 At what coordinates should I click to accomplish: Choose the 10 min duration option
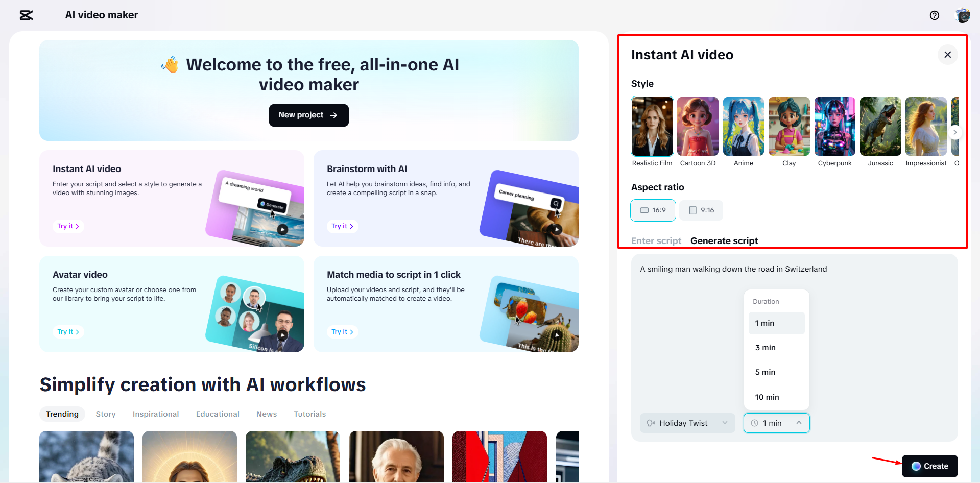[777, 397]
